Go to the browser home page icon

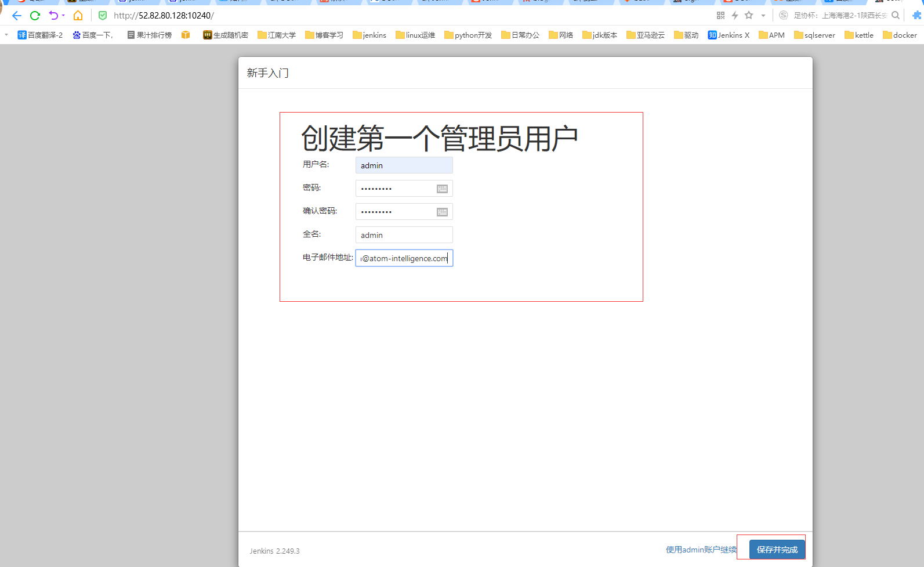point(78,16)
